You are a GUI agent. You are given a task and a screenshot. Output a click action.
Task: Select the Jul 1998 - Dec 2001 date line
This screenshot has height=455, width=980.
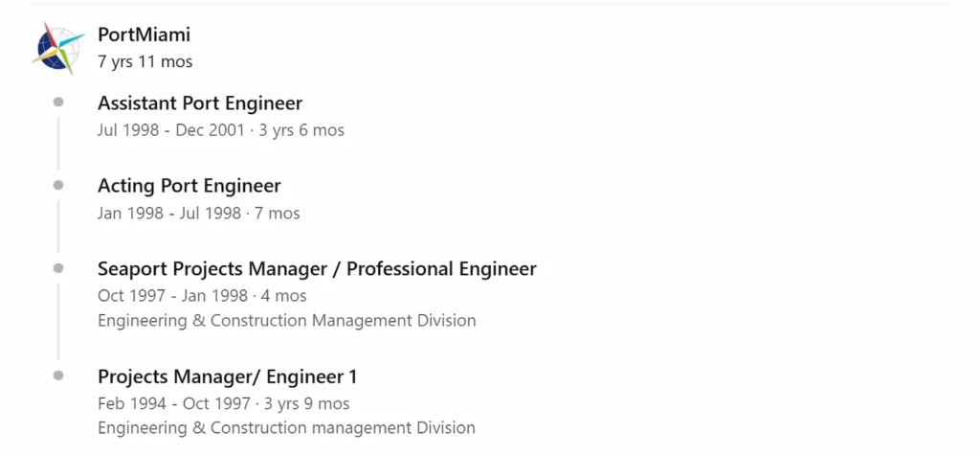tap(221, 130)
